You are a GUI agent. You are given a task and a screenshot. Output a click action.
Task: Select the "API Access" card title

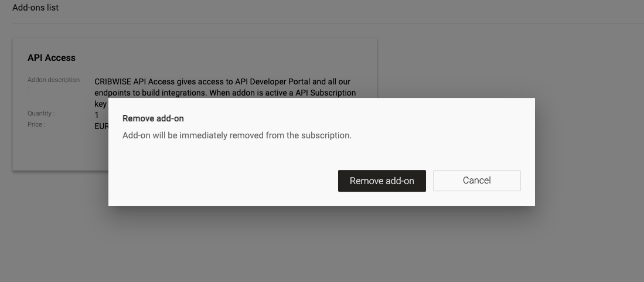tap(52, 57)
